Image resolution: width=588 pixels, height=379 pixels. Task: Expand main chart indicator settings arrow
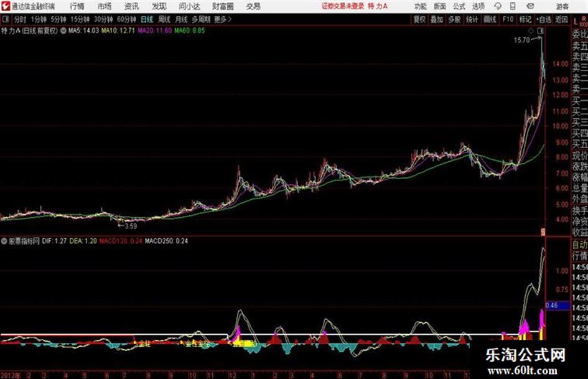pos(63,30)
